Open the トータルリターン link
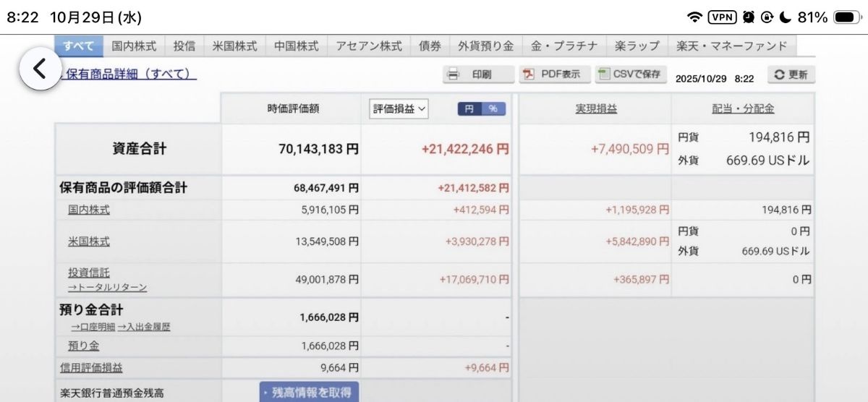This screenshot has width=868, height=402. tap(107, 287)
